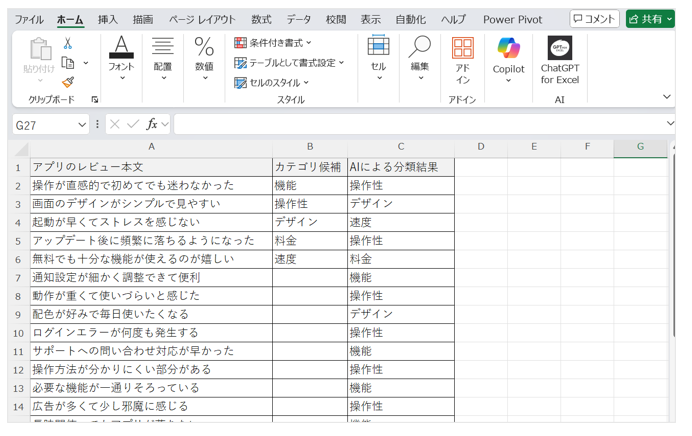Collapse the ribbon with the chevron

(x=667, y=97)
